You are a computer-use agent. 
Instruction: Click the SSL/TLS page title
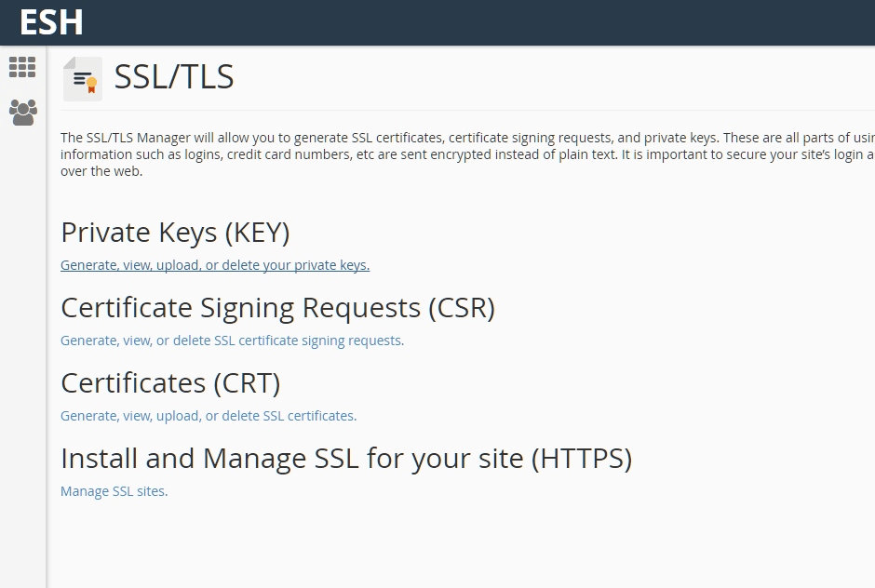(x=173, y=76)
